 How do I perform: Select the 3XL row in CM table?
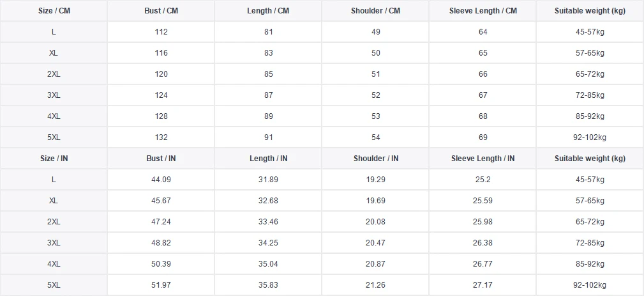(322, 95)
